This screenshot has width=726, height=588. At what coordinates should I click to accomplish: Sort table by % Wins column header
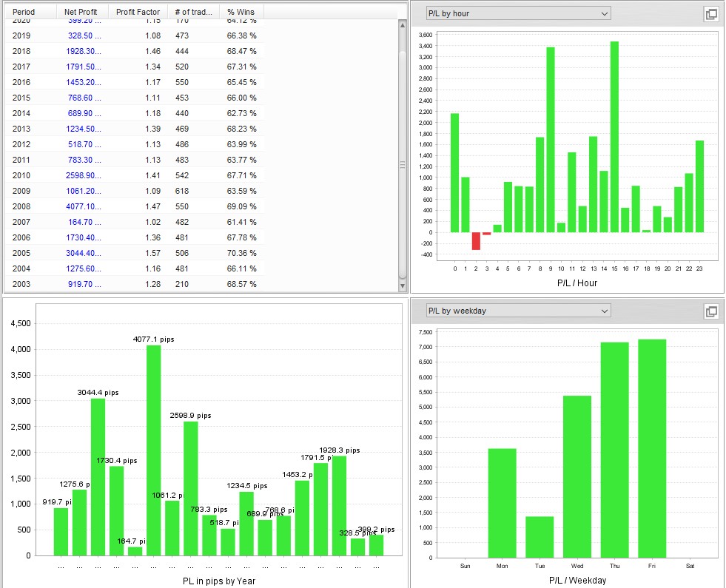[242, 12]
